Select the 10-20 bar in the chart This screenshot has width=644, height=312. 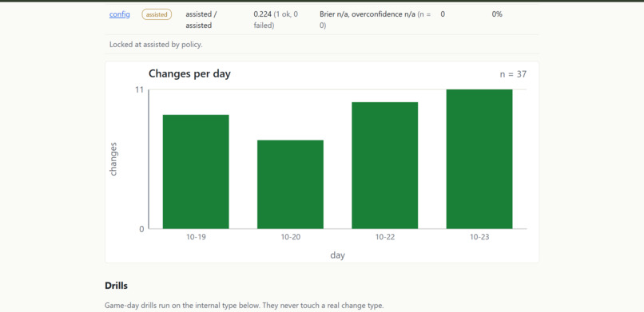coord(290,184)
